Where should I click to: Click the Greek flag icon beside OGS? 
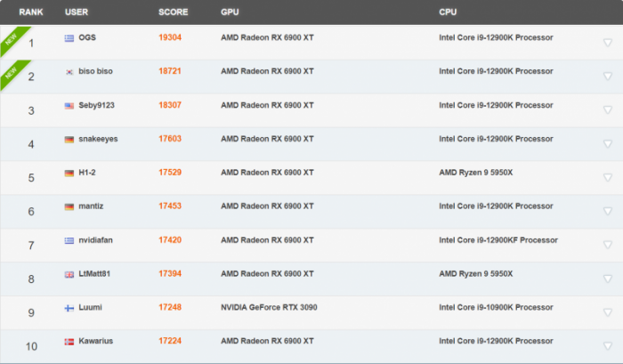click(69, 38)
